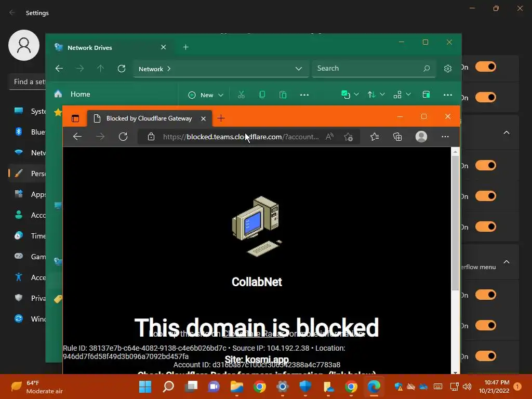This screenshot has height=399, width=532.
Task: Open Edge tab actions menu icon
Action: pyautogui.click(x=75, y=118)
